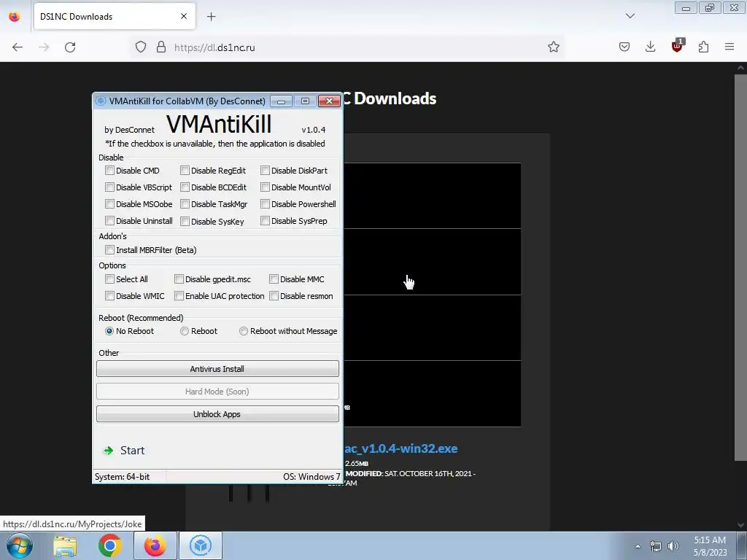This screenshot has height=560, width=747.
Task: Launch Google Chrome from the taskbar
Action: [110, 545]
